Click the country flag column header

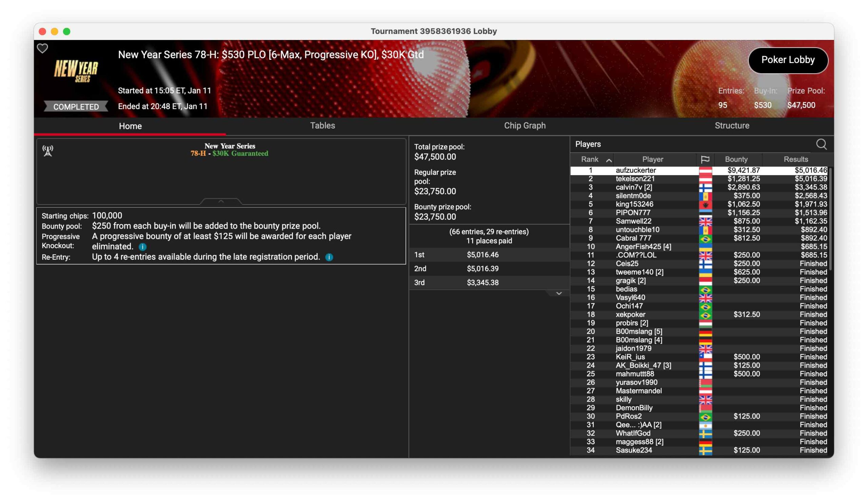pyautogui.click(x=705, y=159)
